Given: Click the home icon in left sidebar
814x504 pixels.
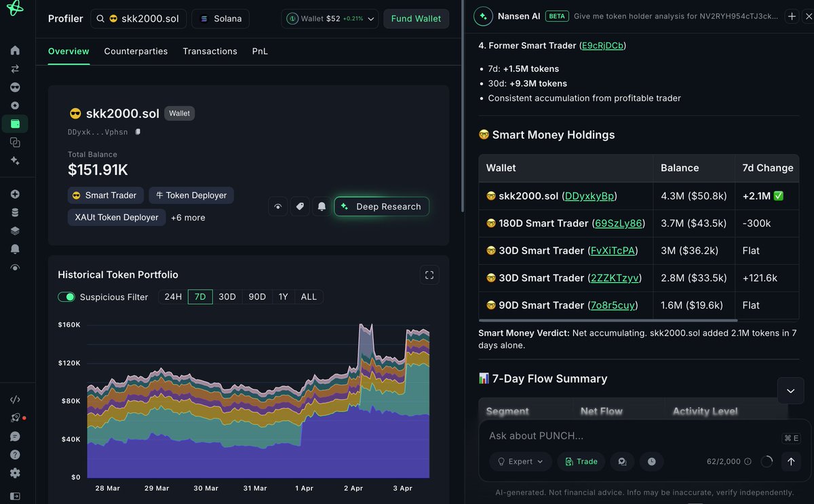Looking at the screenshot, I should pyautogui.click(x=15, y=50).
